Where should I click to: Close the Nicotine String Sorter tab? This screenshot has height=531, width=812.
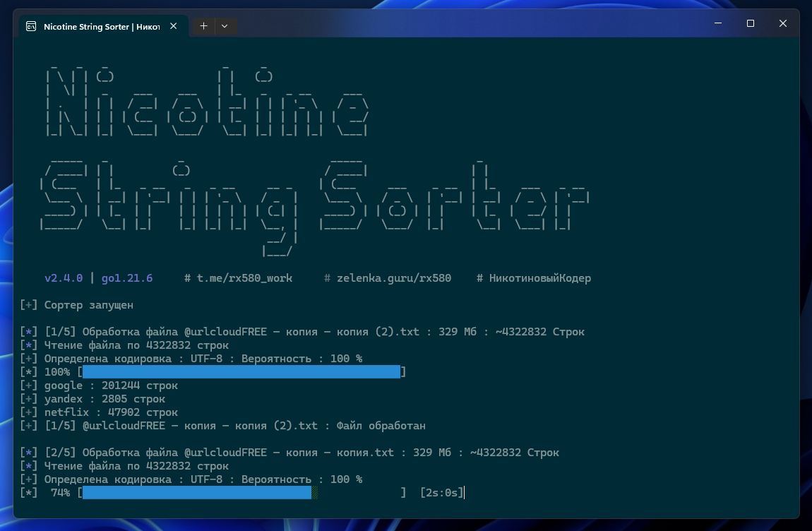point(174,26)
